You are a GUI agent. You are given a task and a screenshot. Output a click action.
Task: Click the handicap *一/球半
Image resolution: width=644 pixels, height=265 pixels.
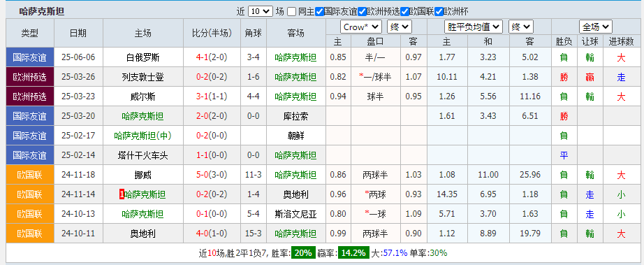coord(375,77)
